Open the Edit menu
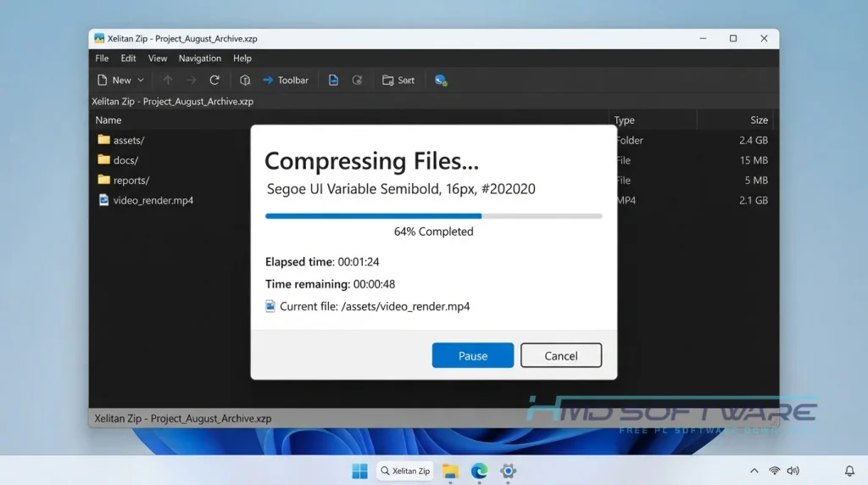 (x=129, y=59)
